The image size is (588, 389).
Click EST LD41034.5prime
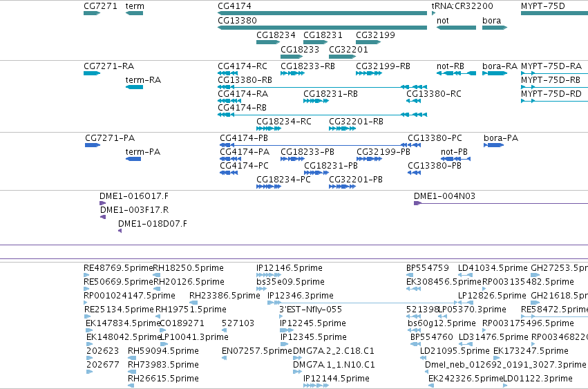[466, 275]
